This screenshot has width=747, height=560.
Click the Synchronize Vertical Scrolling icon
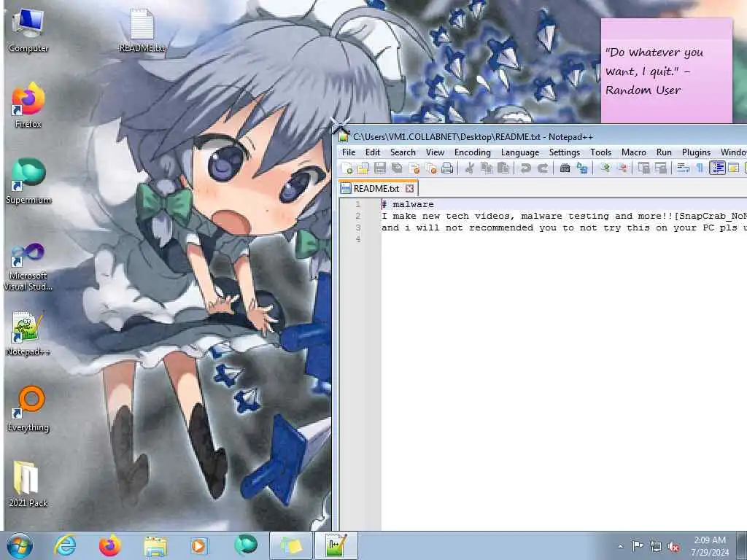[x=643, y=168]
